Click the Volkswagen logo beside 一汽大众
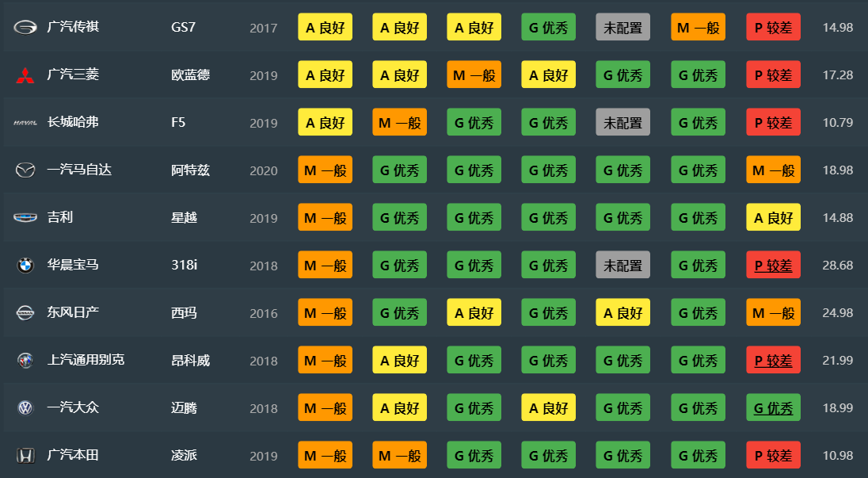This screenshot has width=868, height=478. (x=25, y=408)
